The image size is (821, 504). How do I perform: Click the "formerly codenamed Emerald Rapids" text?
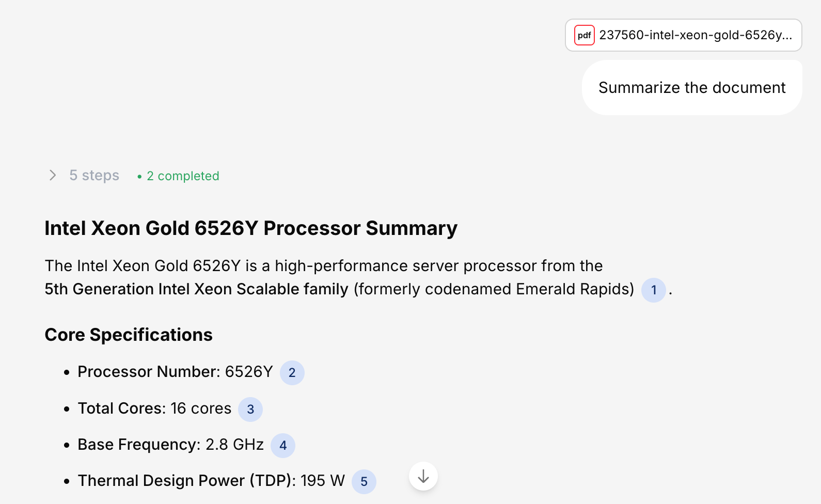(494, 289)
